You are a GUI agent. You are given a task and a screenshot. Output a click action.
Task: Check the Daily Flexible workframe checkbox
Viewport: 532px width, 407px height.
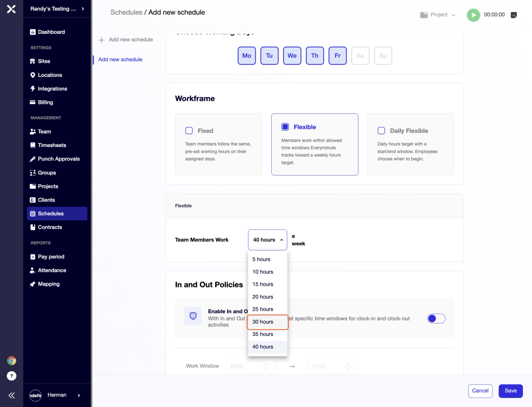pyautogui.click(x=381, y=131)
